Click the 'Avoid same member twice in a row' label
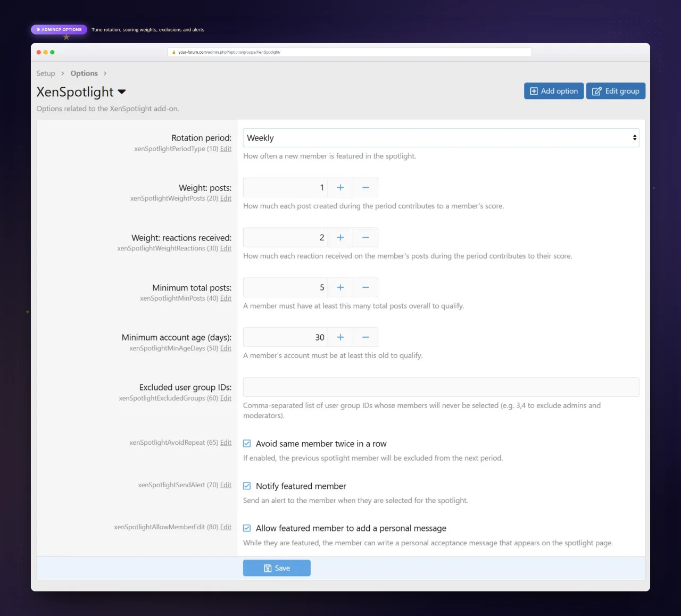Viewport: 681px width, 616px height. (321, 444)
